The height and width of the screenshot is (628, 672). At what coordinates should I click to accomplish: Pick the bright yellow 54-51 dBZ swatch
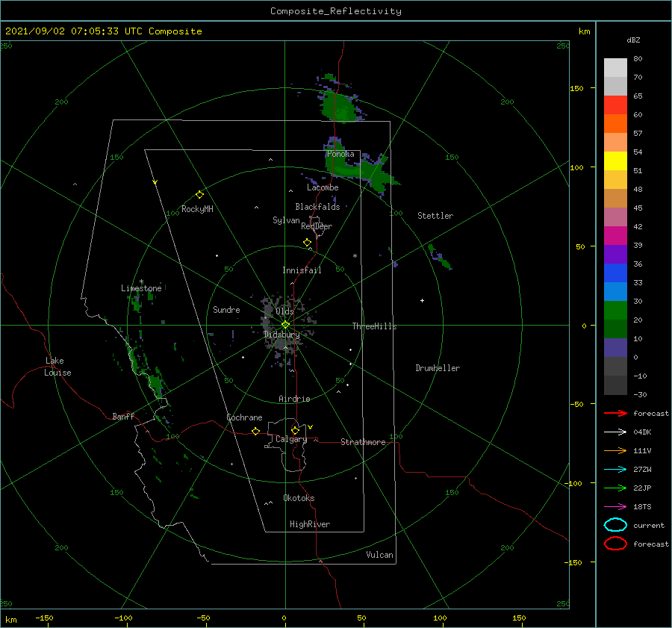(615, 161)
